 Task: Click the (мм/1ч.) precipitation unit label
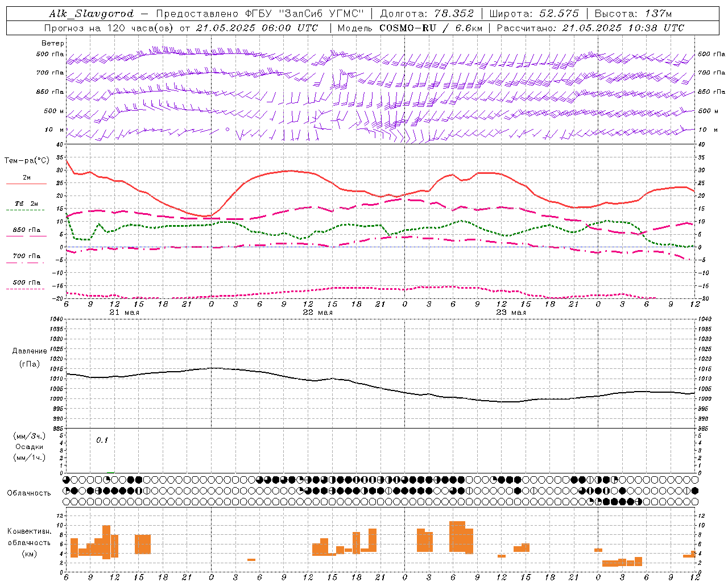pyautogui.click(x=30, y=458)
